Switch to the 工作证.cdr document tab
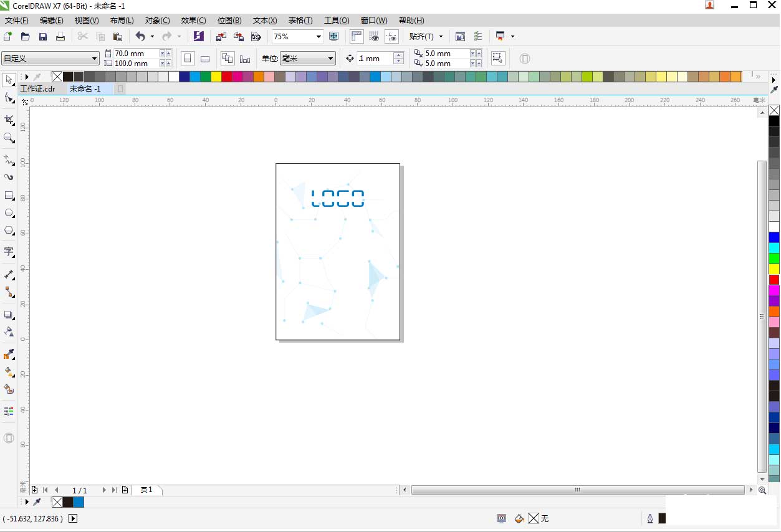Screen dimensions: 781x532 (x=38, y=89)
